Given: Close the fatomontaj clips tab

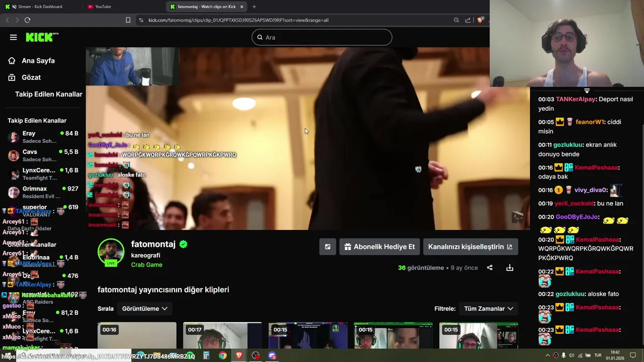Looking at the screenshot, I should point(242,7).
